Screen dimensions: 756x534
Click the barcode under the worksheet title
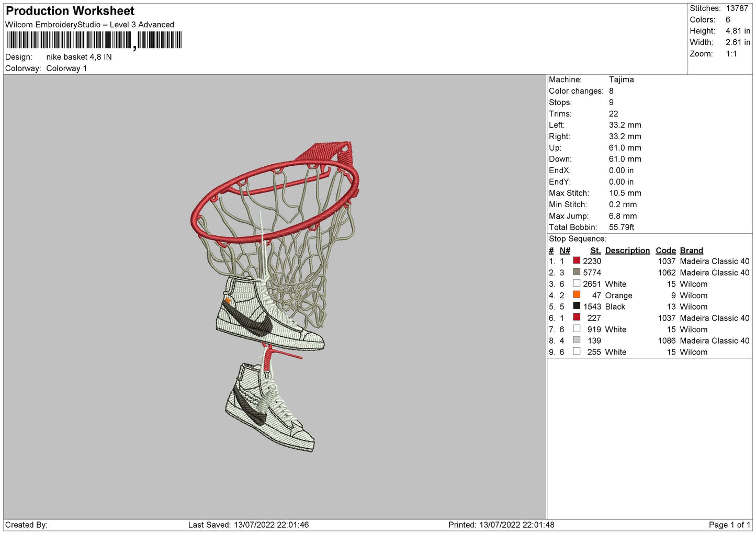point(94,40)
